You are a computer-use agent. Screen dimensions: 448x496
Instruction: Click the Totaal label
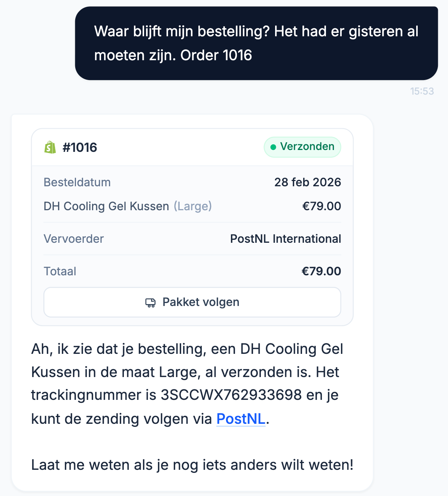pos(60,272)
